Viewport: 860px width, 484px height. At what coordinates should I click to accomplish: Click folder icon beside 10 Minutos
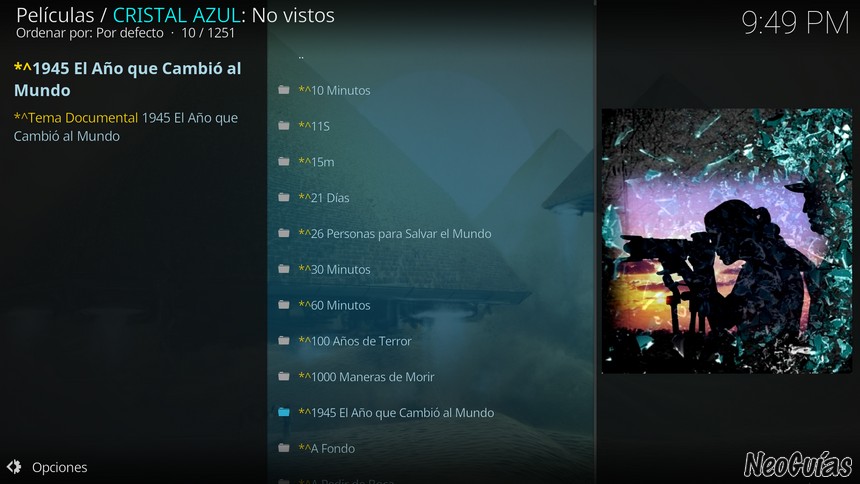click(284, 89)
